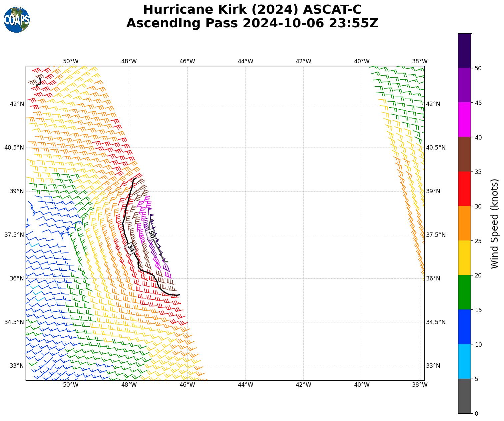The height and width of the screenshot is (421, 504).
Task: Click the 39°N label on left axis
Action: tap(17, 191)
